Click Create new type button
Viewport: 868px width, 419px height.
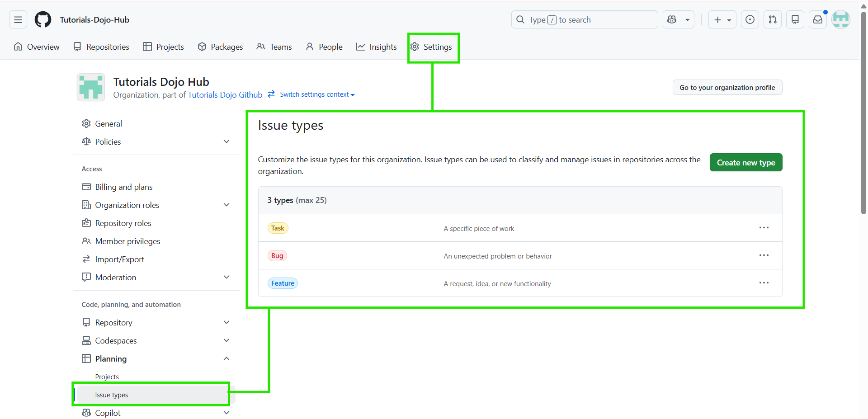(x=746, y=162)
